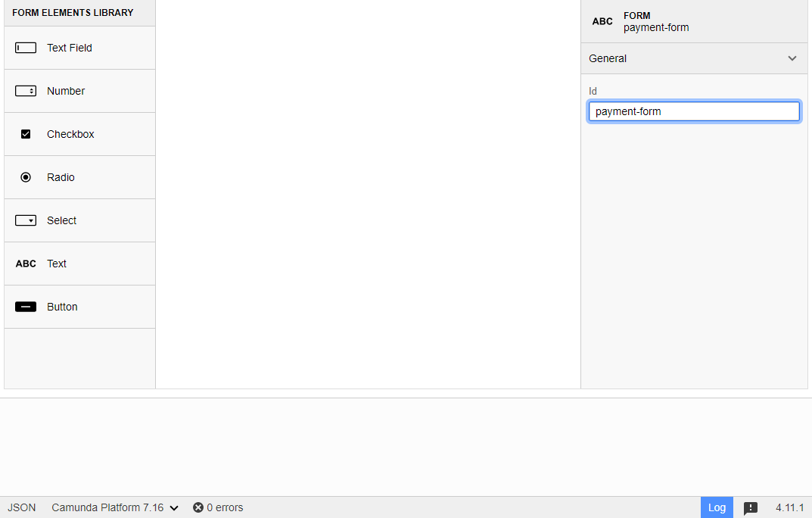812x518 pixels.
Task: Click the ABC form icon in properties header
Action: click(602, 21)
